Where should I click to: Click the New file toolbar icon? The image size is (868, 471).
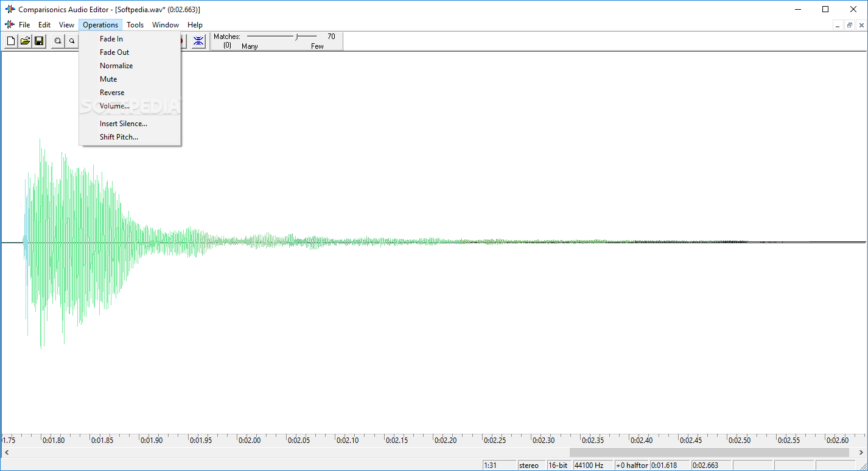coord(11,41)
